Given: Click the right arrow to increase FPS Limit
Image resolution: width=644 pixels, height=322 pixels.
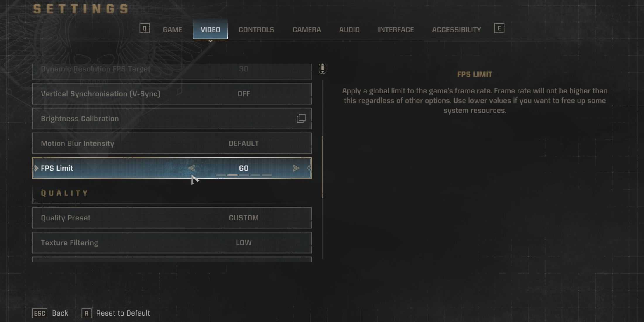Looking at the screenshot, I should (296, 168).
